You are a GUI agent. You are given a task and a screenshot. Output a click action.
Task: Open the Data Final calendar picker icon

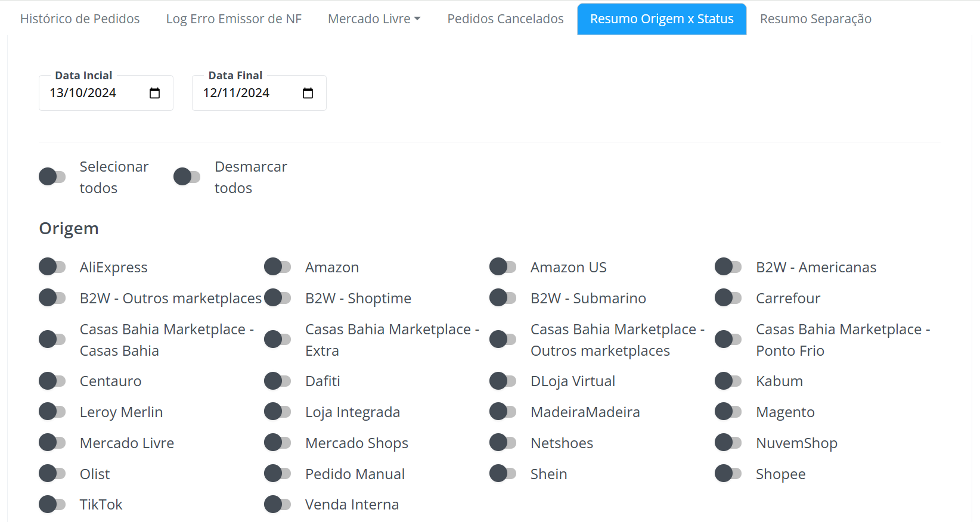pos(308,94)
